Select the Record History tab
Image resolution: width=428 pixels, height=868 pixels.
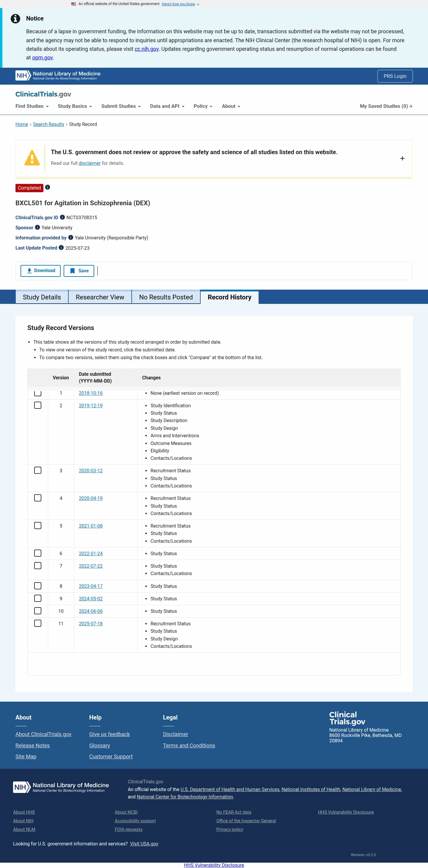230,297
